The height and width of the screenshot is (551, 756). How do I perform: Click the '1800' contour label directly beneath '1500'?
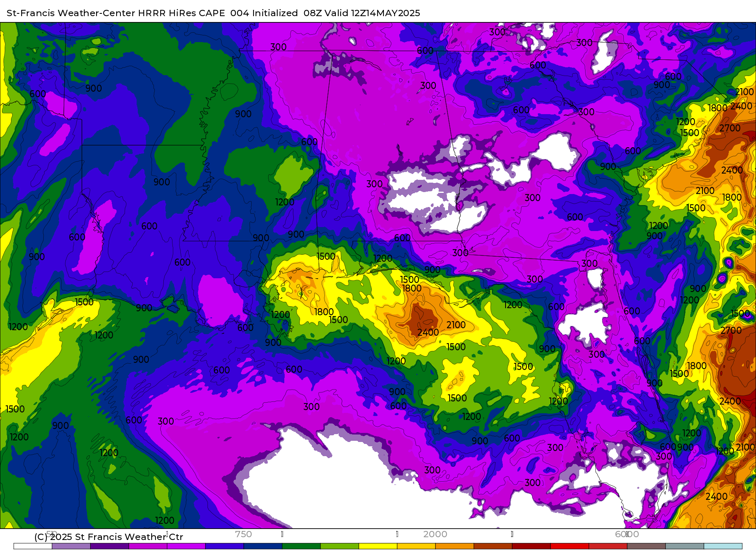412,288
